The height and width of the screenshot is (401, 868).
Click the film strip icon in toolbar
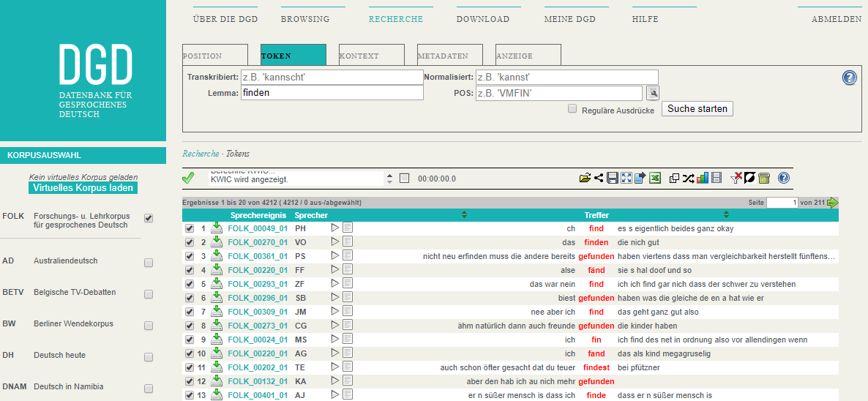[717, 178]
